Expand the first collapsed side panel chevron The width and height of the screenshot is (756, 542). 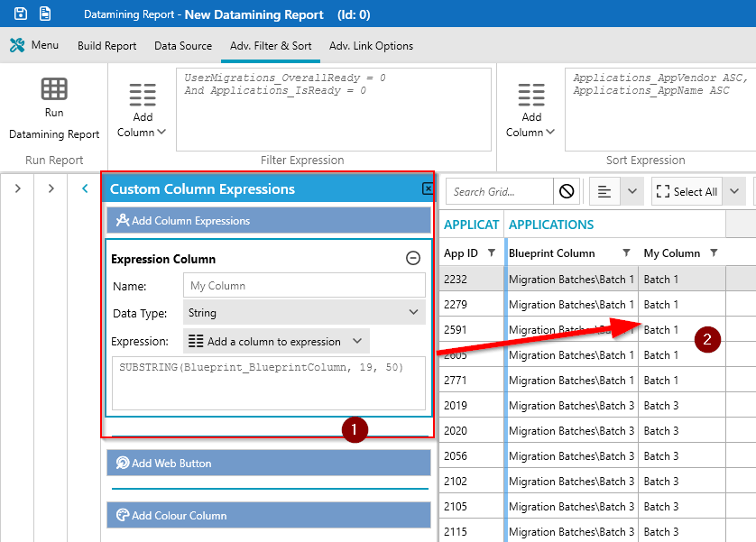point(18,188)
